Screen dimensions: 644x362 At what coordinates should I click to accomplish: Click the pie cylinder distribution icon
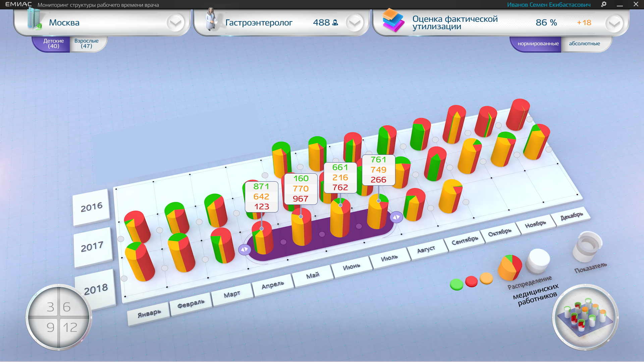coord(510,267)
